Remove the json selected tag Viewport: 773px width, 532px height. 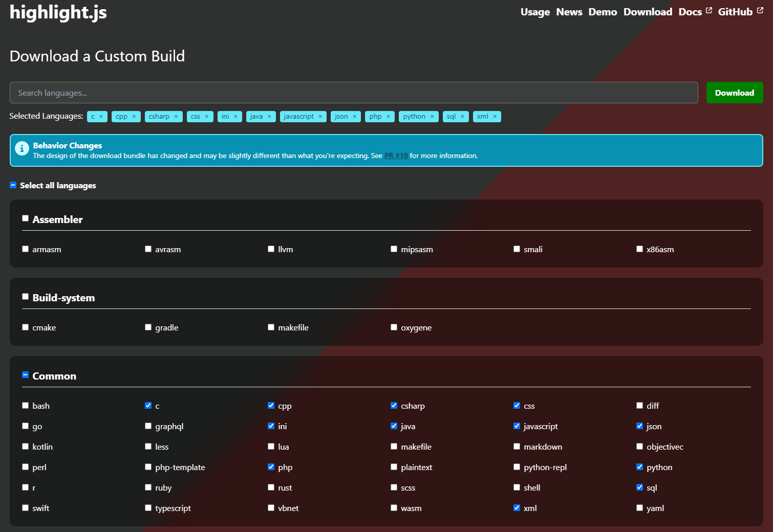pyautogui.click(x=354, y=117)
